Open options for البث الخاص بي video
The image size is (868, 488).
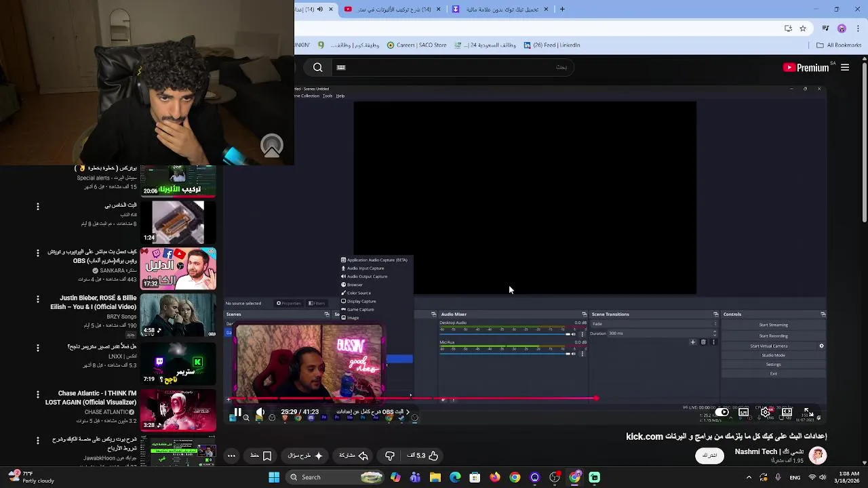click(38, 206)
